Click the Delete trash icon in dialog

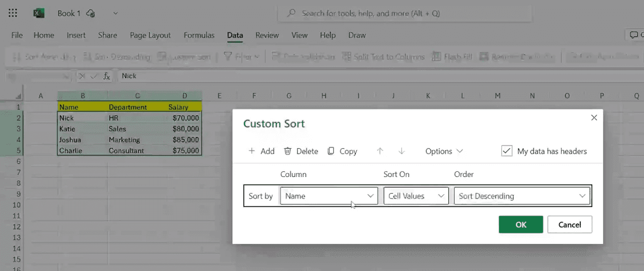(288, 151)
